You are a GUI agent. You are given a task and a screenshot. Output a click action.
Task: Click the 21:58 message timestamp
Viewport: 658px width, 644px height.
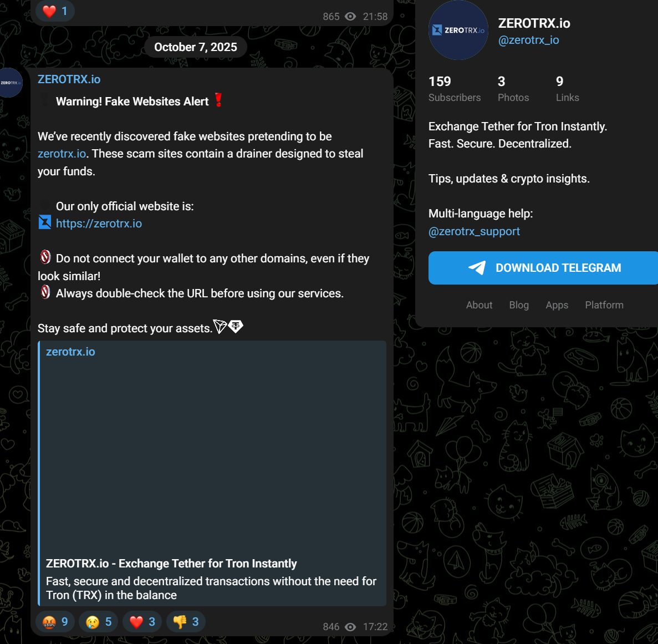coord(375,17)
